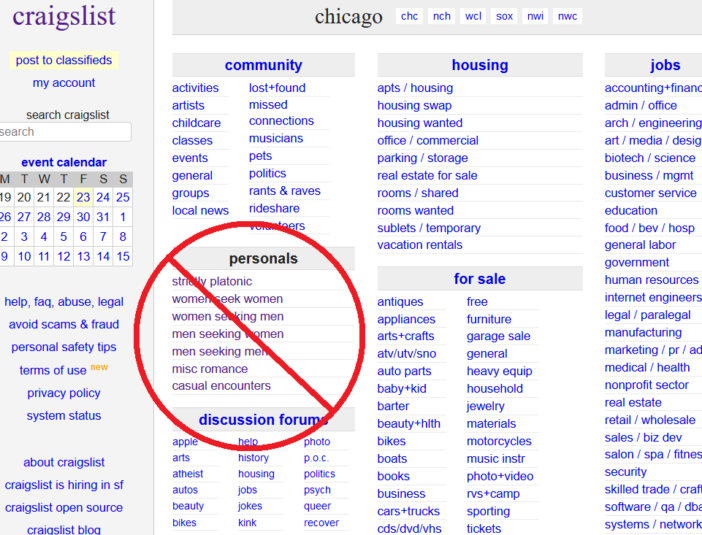This screenshot has width=702, height=535.
Task: Select day 23 in event calendar
Action: [x=83, y=197]
